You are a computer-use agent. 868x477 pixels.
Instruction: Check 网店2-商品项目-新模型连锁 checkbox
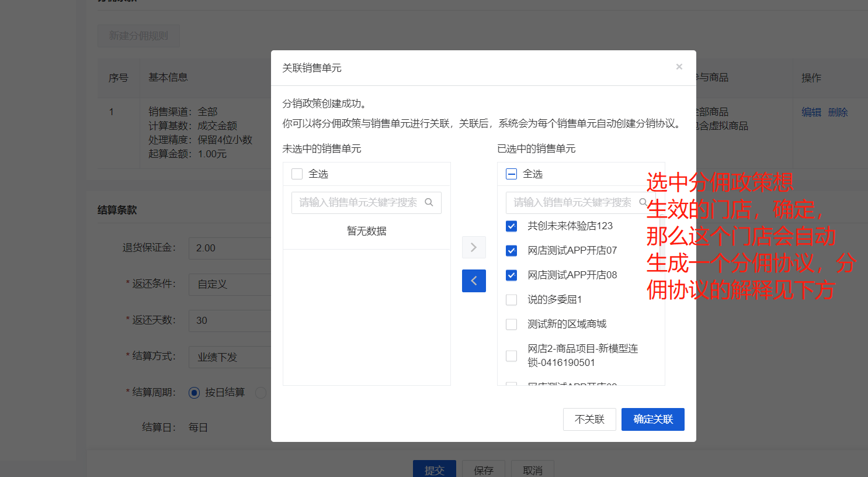pos(512,356)
